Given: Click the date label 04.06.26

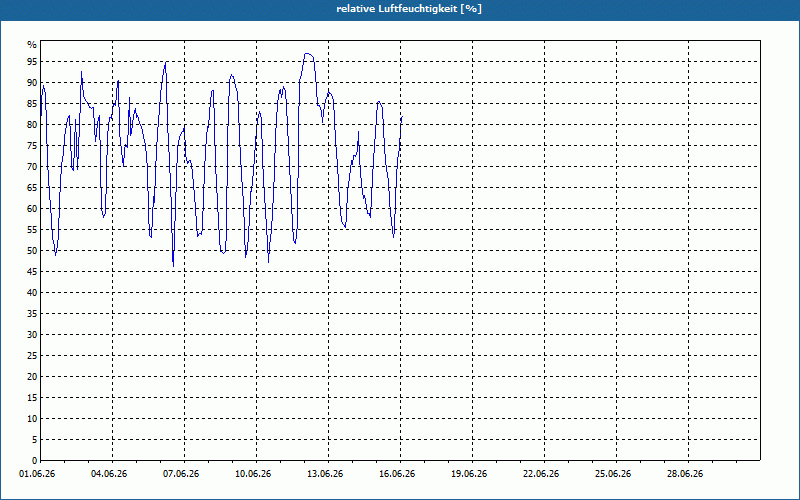Looking at the screenshot, I should tap(109, 474).
